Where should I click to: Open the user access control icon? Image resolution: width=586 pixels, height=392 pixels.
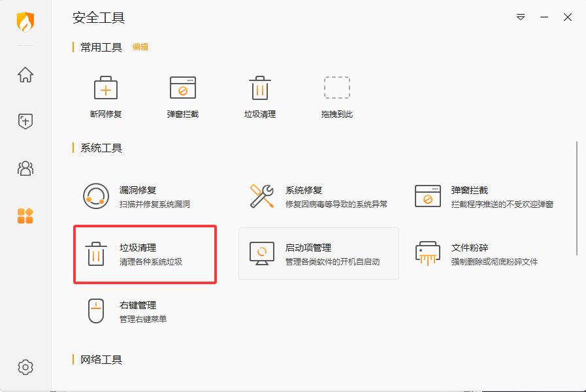(25, 169)
